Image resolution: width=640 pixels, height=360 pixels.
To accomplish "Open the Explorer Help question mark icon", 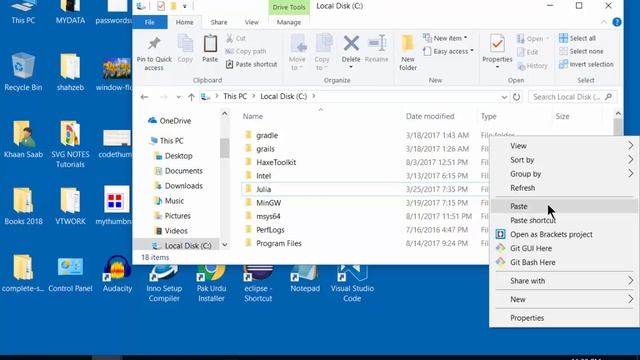I will [617, 22].
